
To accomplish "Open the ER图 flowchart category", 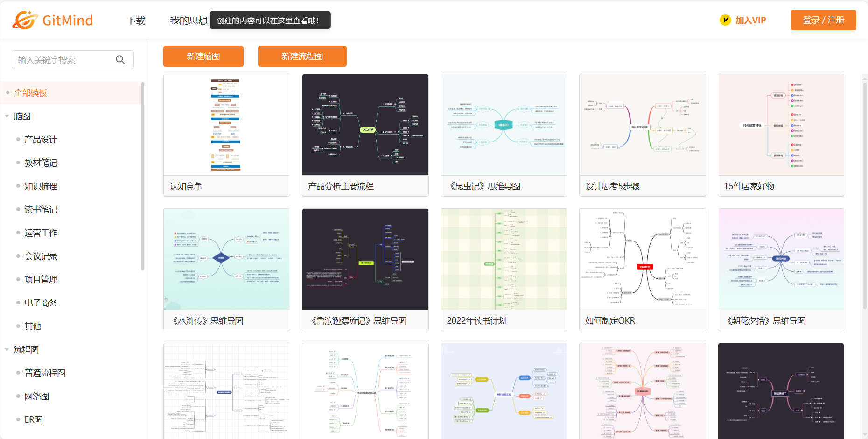I will point(34,420).
